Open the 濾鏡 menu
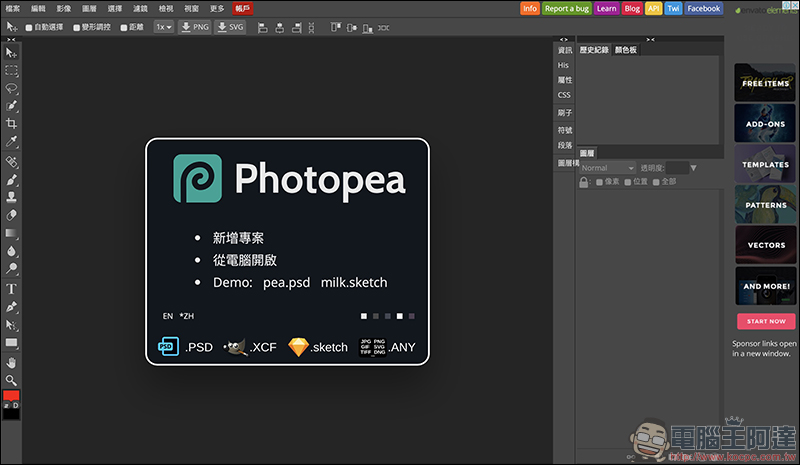This screenshot has width=800, height=465. pyautogui.click(x=140, y=8)
